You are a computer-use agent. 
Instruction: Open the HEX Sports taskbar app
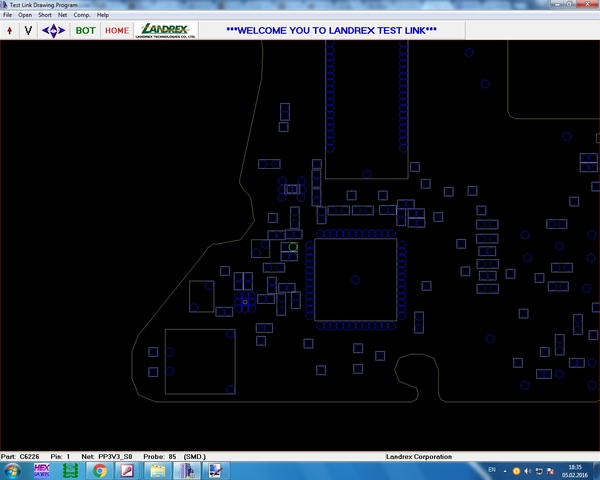[42, 470]
